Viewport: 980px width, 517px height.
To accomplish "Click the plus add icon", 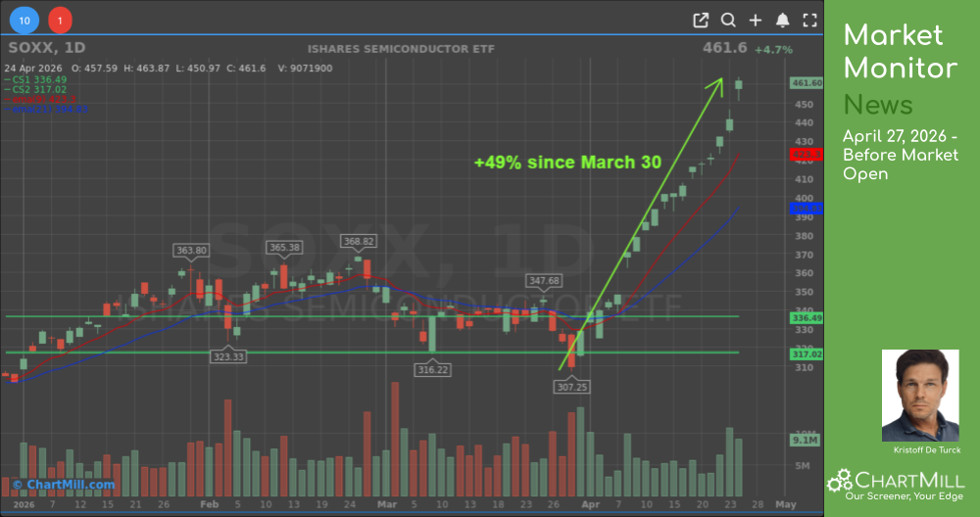I will (x=755, y=20).
